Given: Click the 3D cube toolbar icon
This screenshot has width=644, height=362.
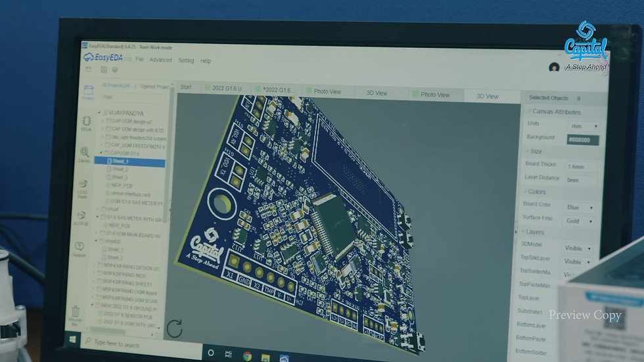Looking at the screenshot, I should pyautogui.click(x=115, y=70).
